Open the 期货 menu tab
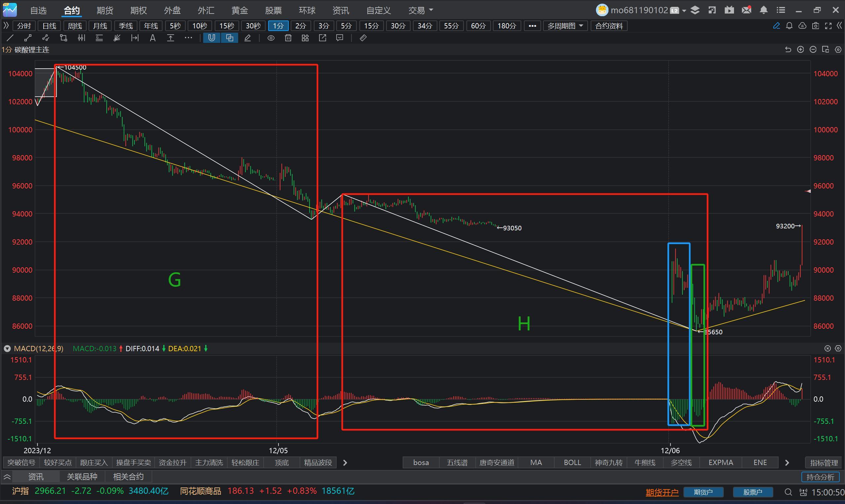The width and height of the screenshot is (845, 504). (x=105, y=11)
